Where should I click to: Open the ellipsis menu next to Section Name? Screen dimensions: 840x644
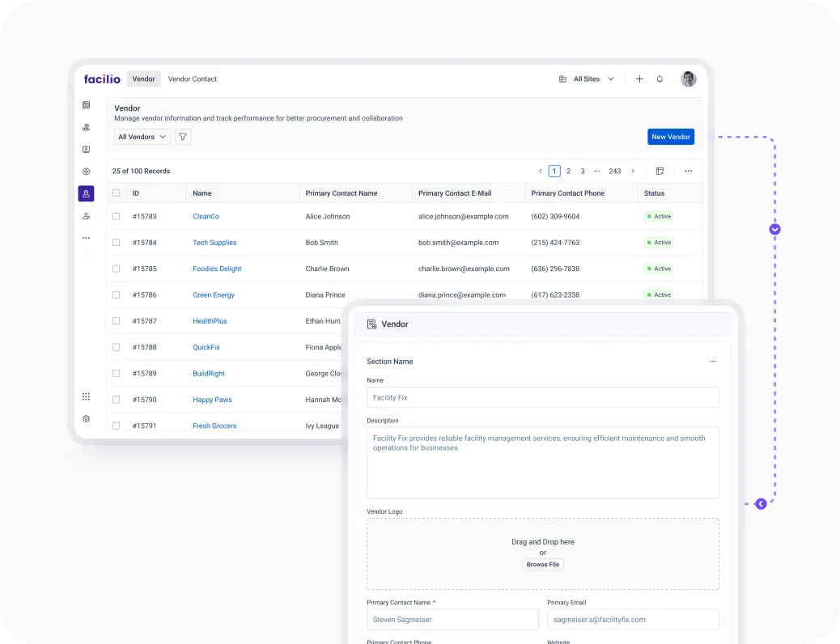point(713,362)
